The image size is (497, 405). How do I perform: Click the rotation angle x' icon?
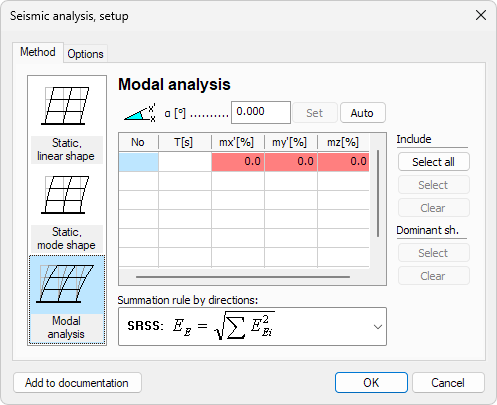[140, 113]
